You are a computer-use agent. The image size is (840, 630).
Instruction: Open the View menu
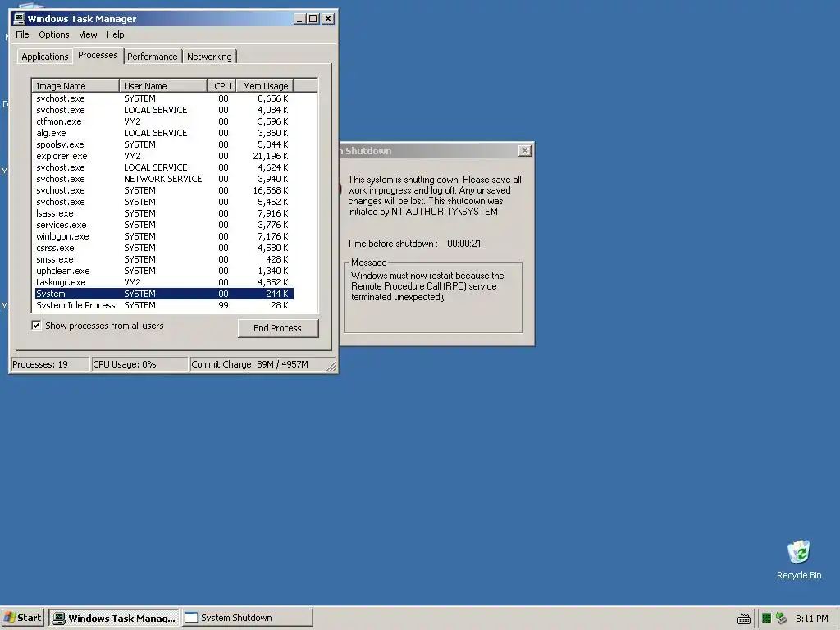tap(88, 34)
